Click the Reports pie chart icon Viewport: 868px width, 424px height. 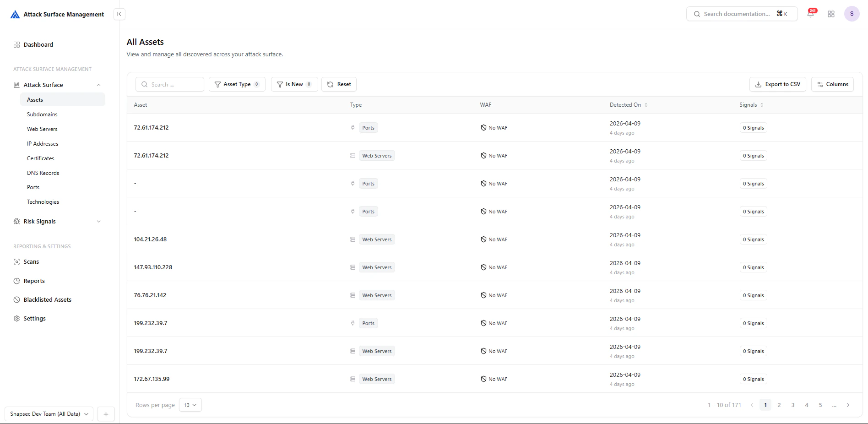coord(16,281)
